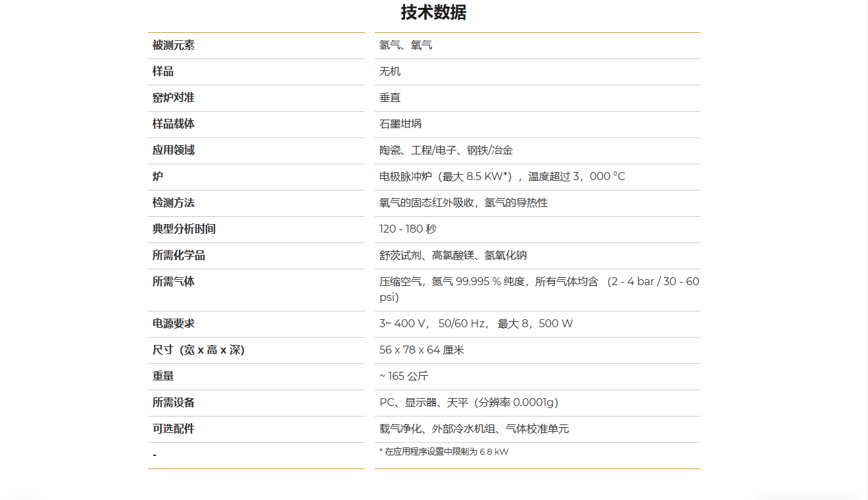This screenshot has width=868, height=500.
Task: Click the 所需设备 row label
Action: (174, 403)
